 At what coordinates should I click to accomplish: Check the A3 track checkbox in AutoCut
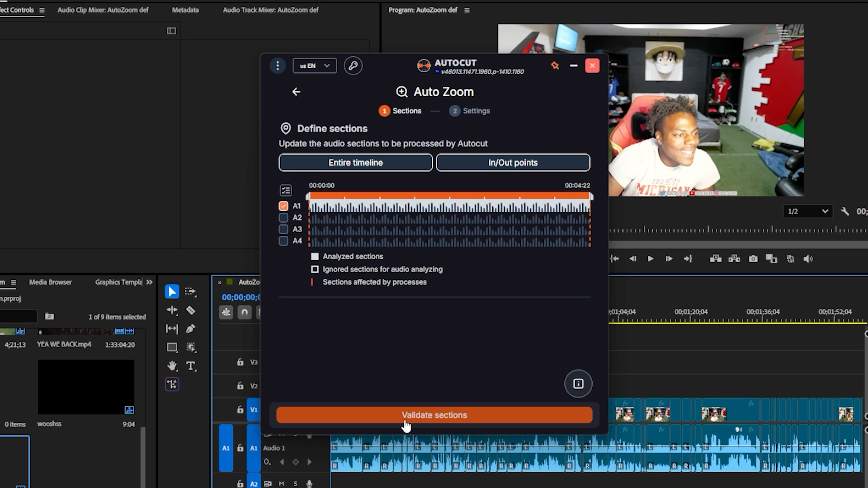[x=283, y=230]
